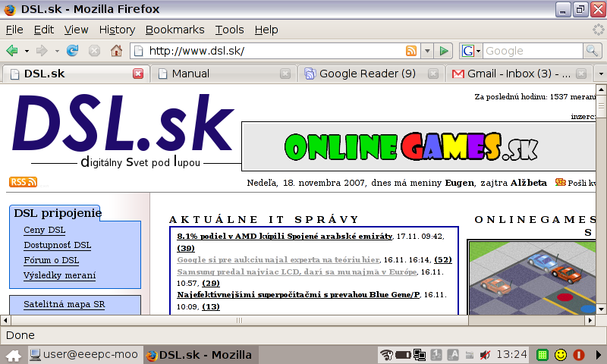This screenshot has width=607, height=364.
Task: Open the (13) comments link
Action: [211, 306]
